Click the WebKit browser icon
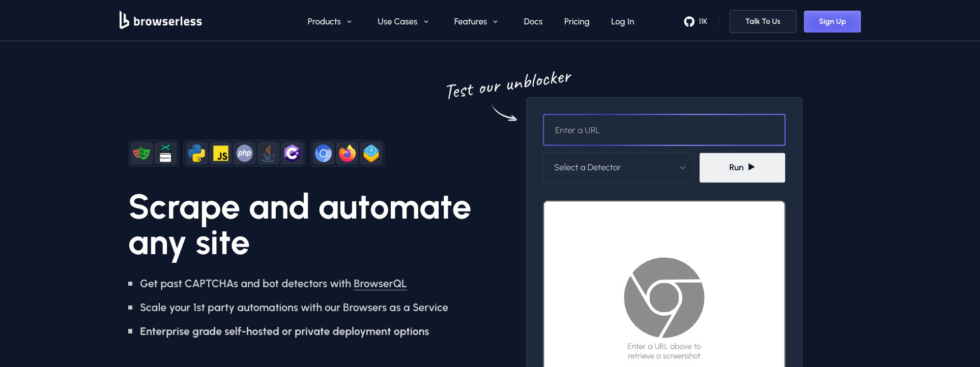This screenshot has height=367, width=980. pos(371,153)
